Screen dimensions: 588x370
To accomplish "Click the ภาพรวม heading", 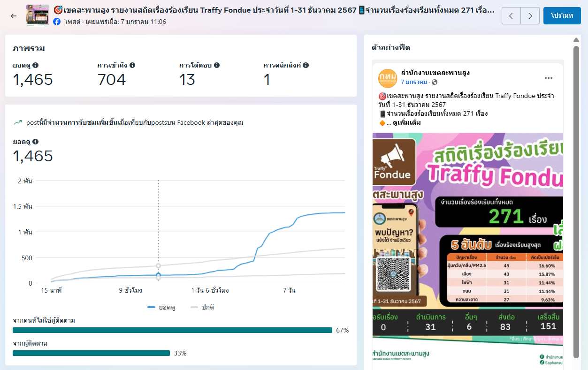I will 29,49.
